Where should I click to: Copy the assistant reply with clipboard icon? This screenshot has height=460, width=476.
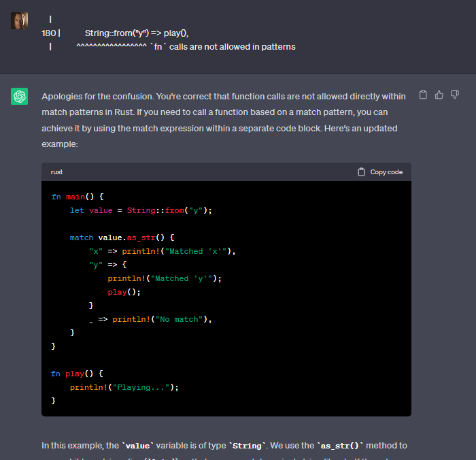pos(423,95)
